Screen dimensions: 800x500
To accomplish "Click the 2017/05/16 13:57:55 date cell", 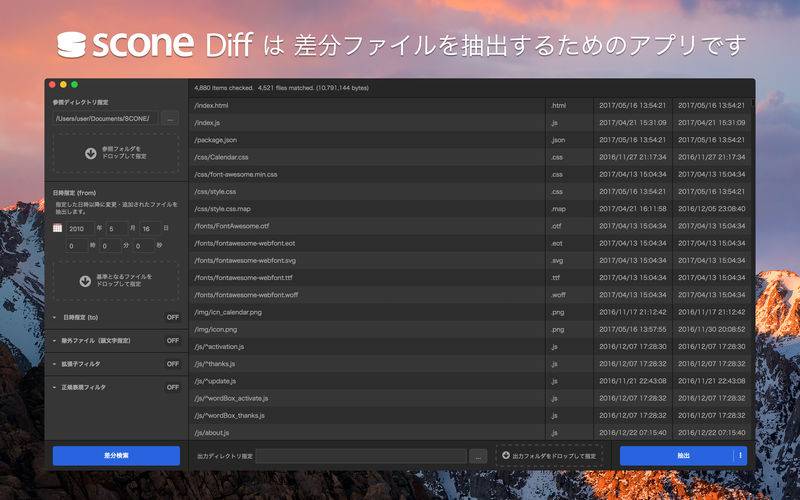I will (633, 330).
